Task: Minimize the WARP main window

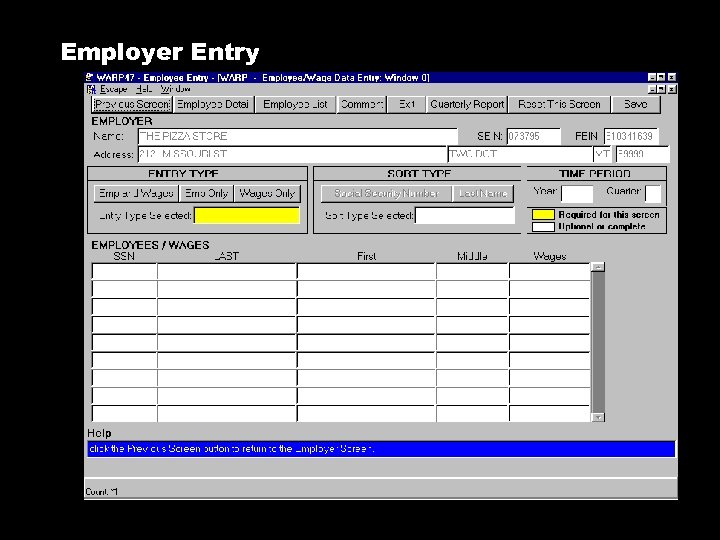Action: 652,77
